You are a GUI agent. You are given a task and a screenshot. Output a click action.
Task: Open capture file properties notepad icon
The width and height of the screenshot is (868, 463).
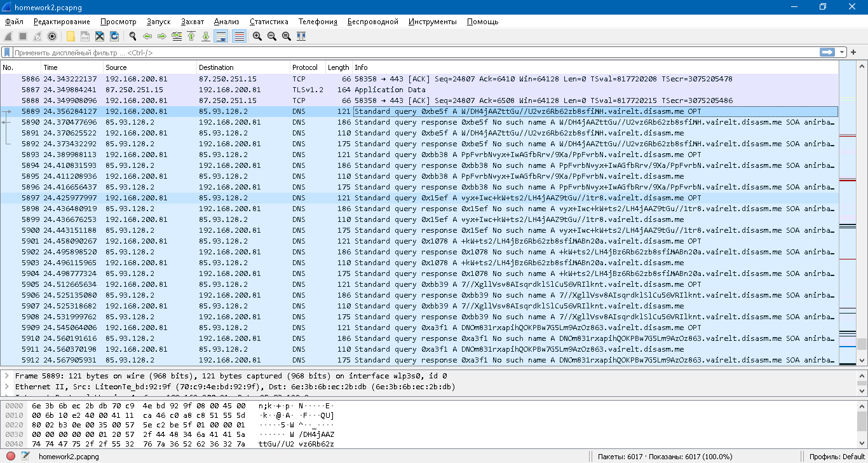(25, 456)
